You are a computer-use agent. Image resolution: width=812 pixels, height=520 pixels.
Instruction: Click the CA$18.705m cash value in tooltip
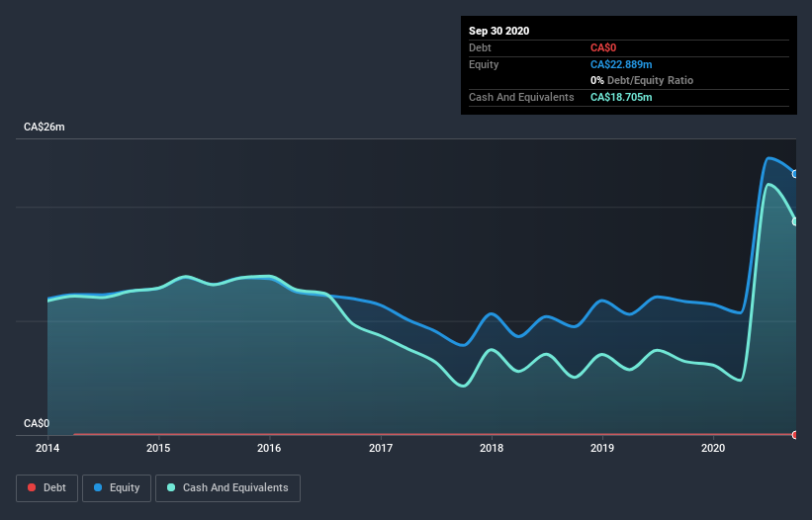click(621, 97)
